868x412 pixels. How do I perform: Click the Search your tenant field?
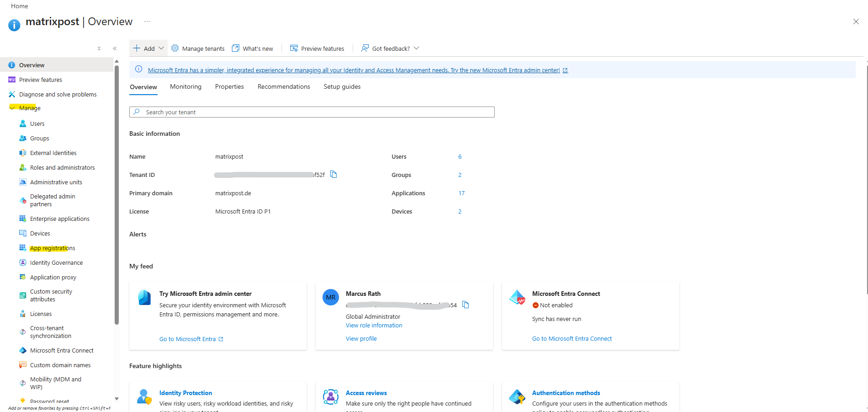coord(312,112)
